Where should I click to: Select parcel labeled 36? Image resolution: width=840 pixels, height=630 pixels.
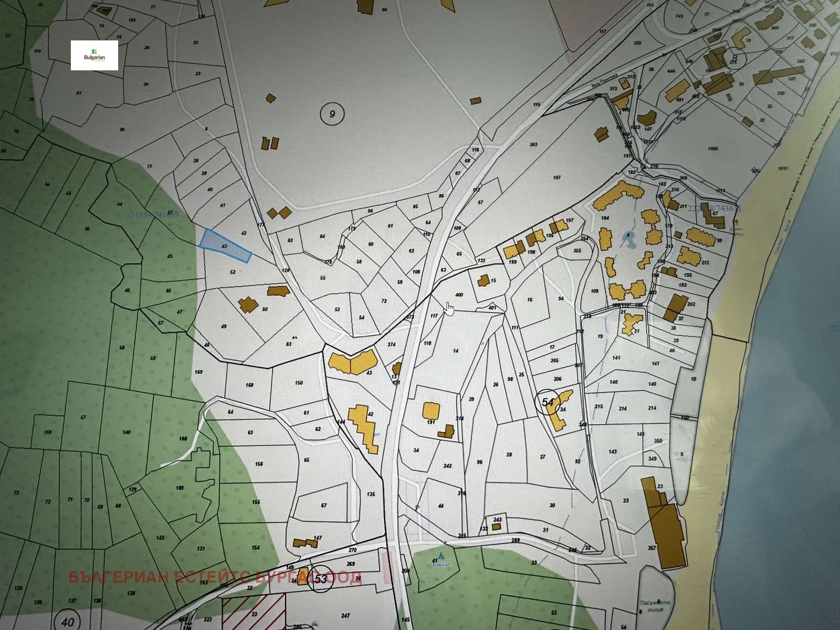(122, 129)
